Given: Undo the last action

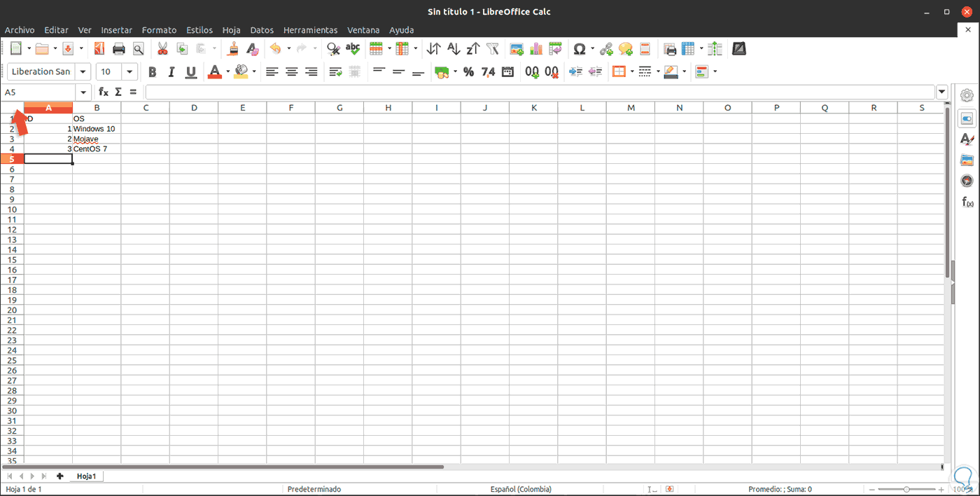Looking at the screenshot, I should click(x=276, y=48).
